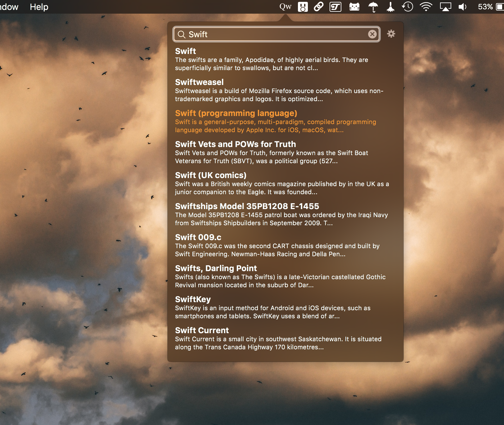Open the Help menu
504x425 pixels.
click(39, 7)
